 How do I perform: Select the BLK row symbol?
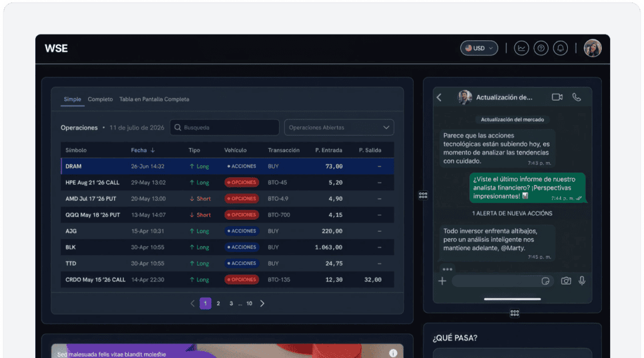point(70,247)
